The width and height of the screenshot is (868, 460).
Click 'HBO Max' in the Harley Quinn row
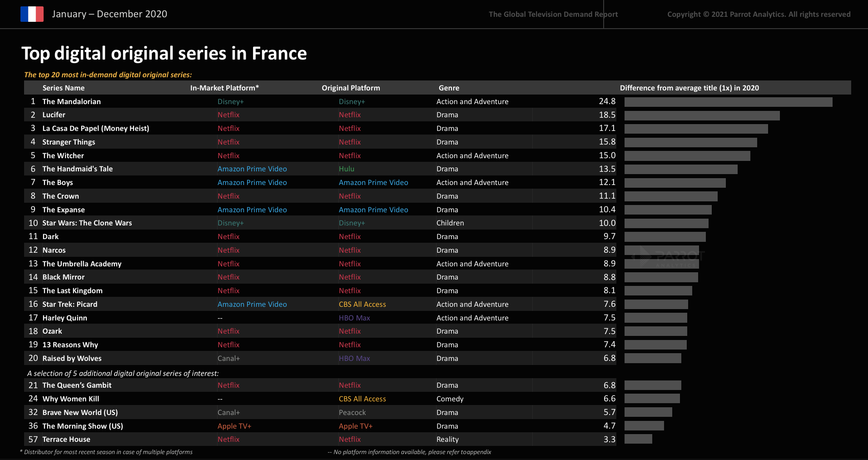click(x=354, y=318)
